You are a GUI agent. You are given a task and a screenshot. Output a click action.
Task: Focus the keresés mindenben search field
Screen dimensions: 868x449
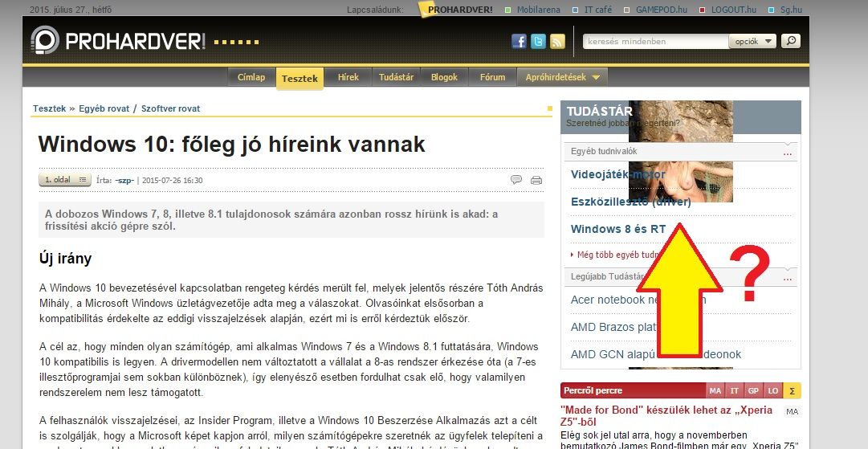(656, 41)
